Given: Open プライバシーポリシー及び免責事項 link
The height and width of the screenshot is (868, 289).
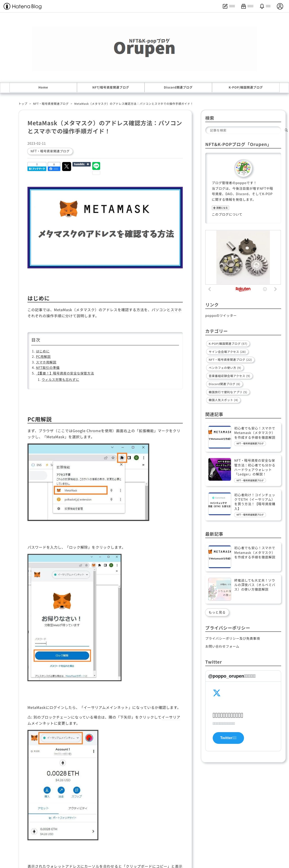Looking at the screenshot, I should click(x=233, y=639).
